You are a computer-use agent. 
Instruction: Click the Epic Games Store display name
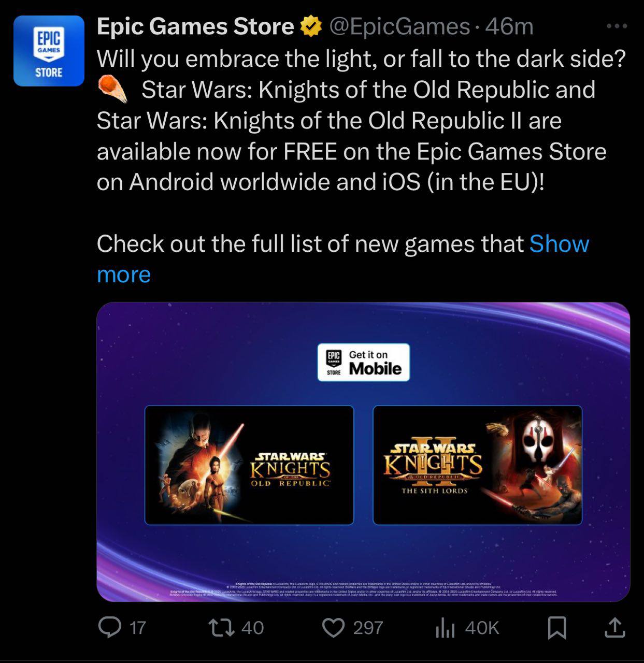pyautogui.click(x=195, y=26)
